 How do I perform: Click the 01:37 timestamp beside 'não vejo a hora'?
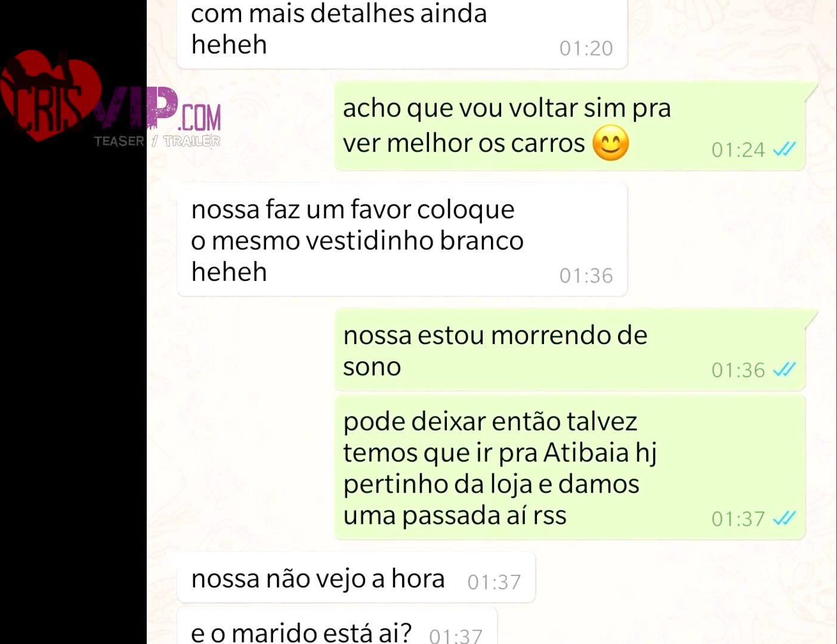tap(494, 581)
